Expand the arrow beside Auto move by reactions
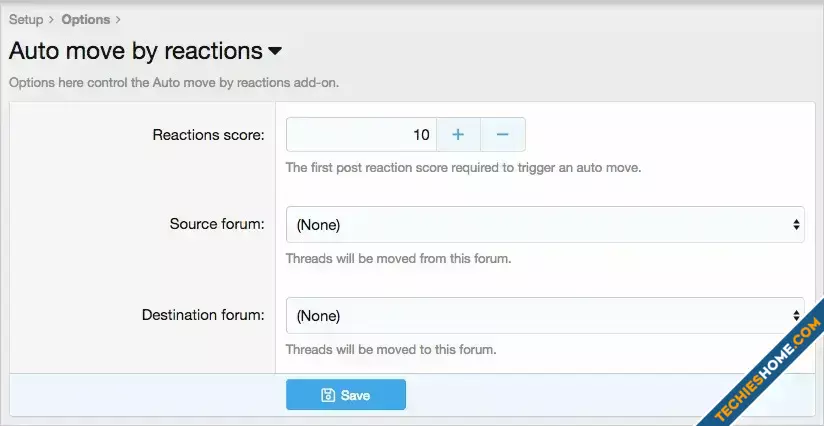The image size is (824, 426). click(x=275, y=50)
